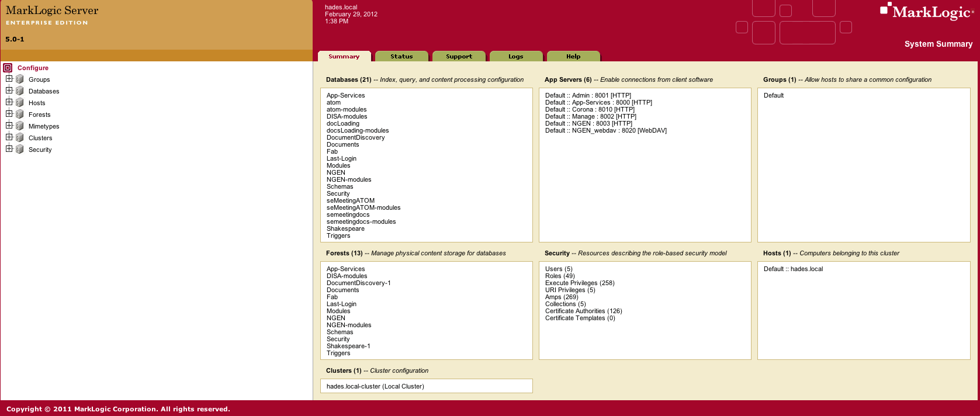
Task: Click the Clusters server icon
Action: pos(20,138)
